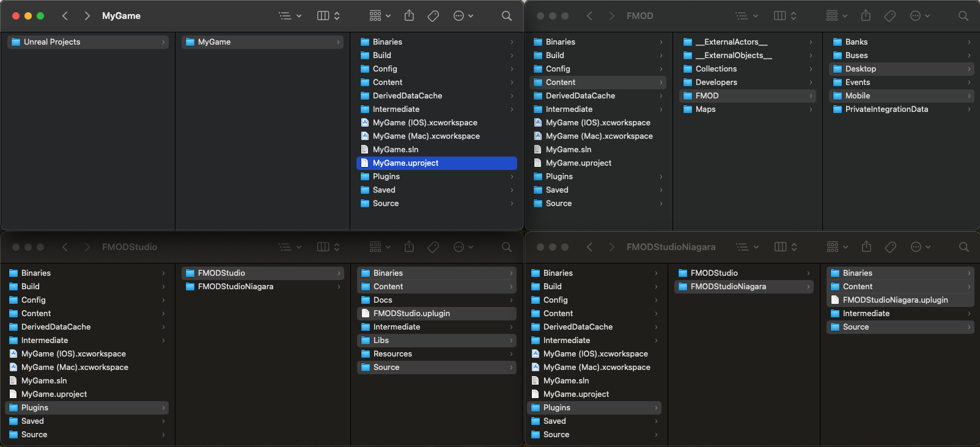Switch column view control in MyGame window
This screenshot has height=447, width=980.
pos(328,16)
